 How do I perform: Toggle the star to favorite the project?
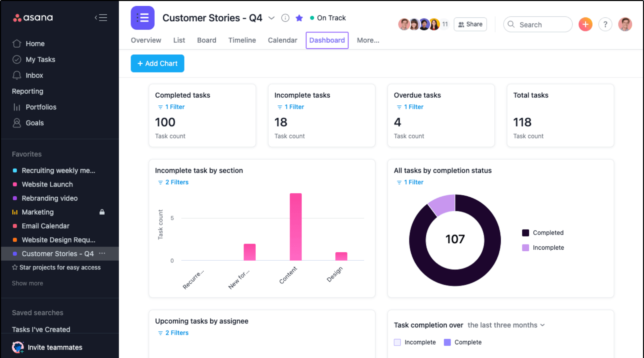point(299,18)
